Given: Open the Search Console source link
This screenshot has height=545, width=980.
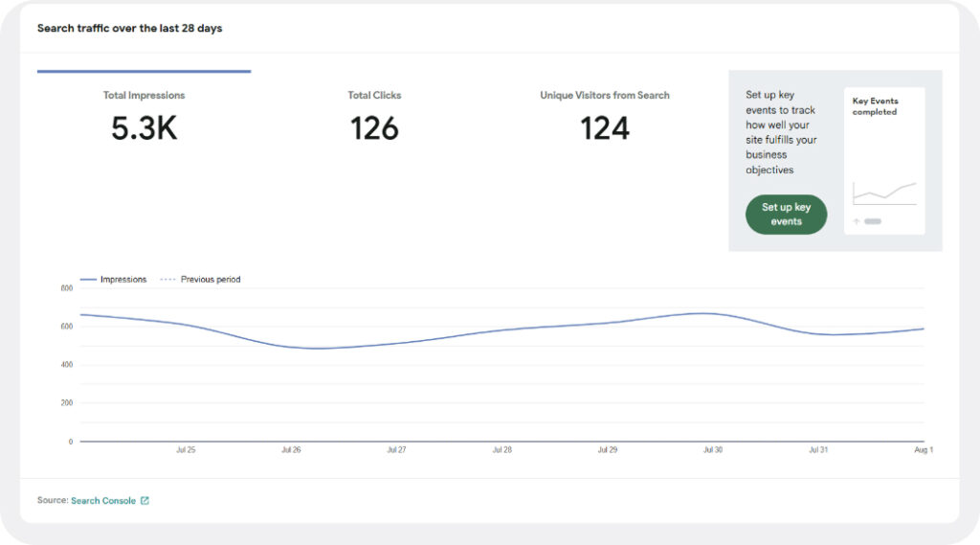Looking at the screenshot, I should coord(103,501).
